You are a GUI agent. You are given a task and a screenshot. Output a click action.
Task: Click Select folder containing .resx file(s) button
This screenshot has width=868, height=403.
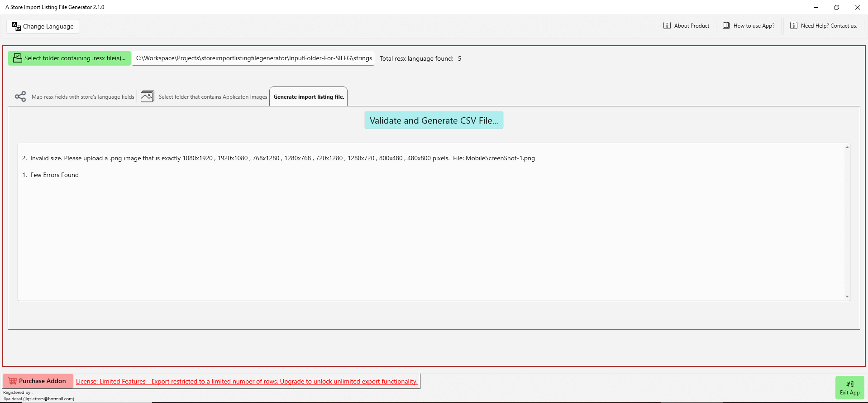[x=69, y=58]
